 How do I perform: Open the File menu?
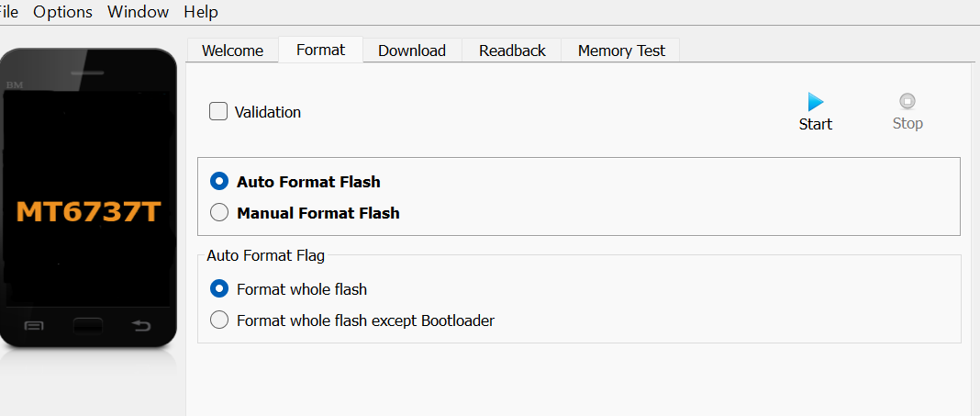8,12
